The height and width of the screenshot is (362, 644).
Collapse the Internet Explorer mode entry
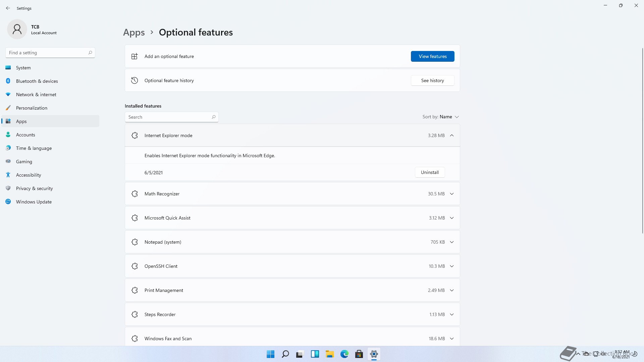(x=452, y=135)
